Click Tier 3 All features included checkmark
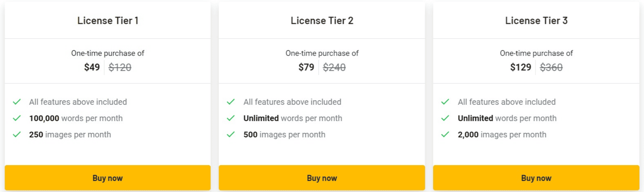This screenshot has height=192, width=644. tap(445, 102)
